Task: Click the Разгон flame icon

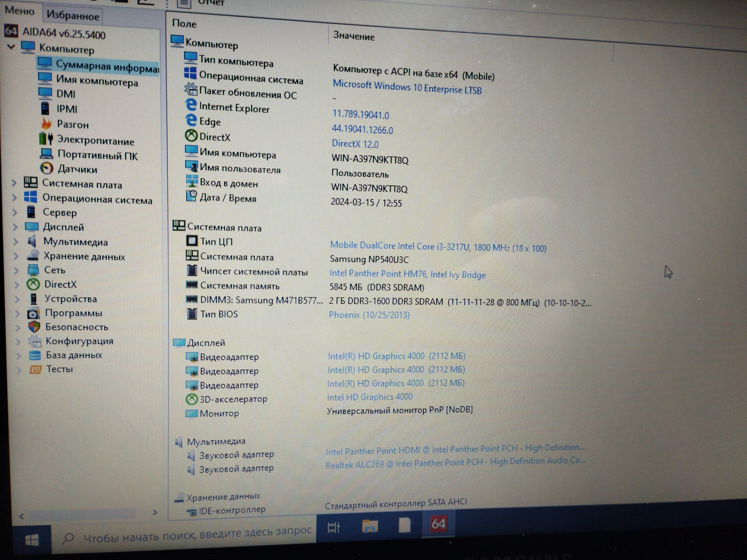Action: 46,124
